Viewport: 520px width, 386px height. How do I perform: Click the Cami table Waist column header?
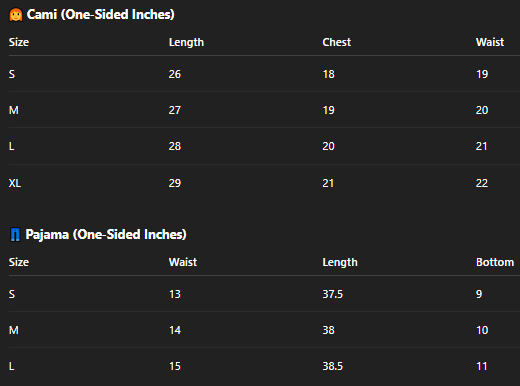[x=490, y=42]
